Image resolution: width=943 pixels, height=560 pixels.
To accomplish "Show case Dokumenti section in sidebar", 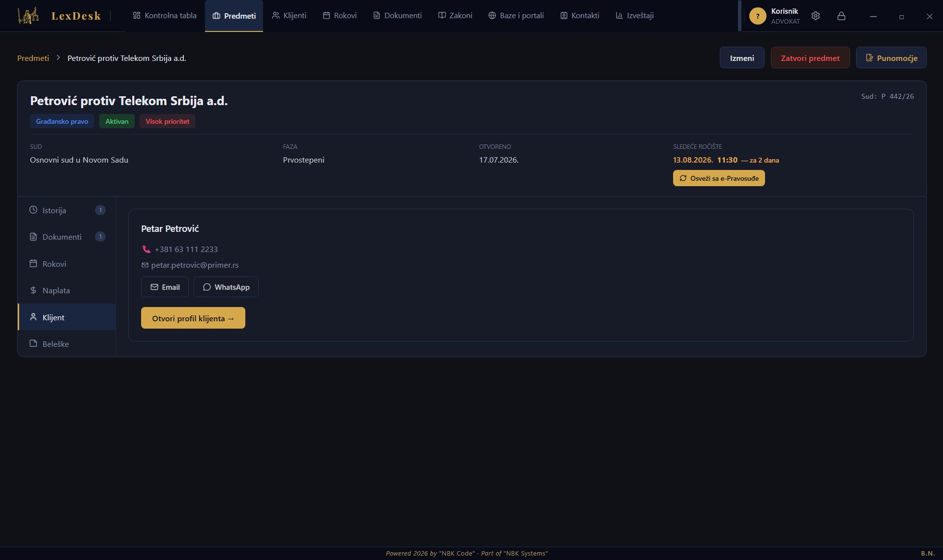I will click(x=67, y=237).
